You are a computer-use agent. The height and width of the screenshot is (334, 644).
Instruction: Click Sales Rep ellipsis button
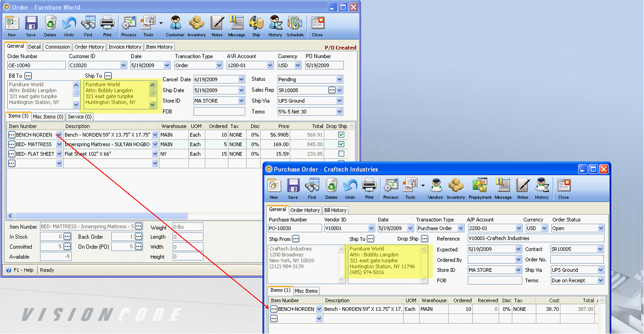coord(332,90)
